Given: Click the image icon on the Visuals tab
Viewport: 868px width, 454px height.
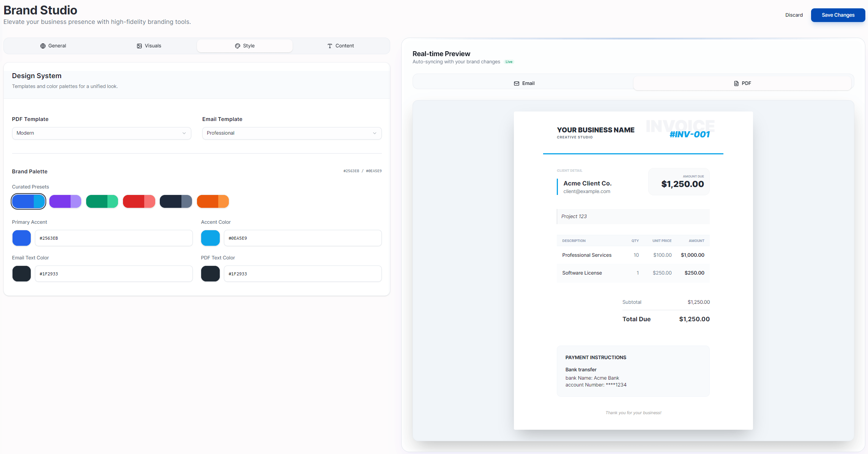Looking at the screenshot, I should coord(139,46).
